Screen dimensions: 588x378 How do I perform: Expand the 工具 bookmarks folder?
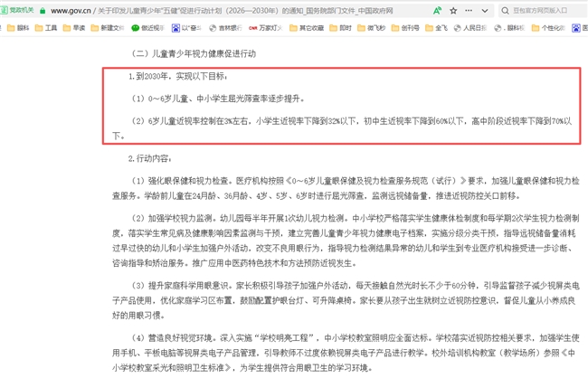[45, 28]
